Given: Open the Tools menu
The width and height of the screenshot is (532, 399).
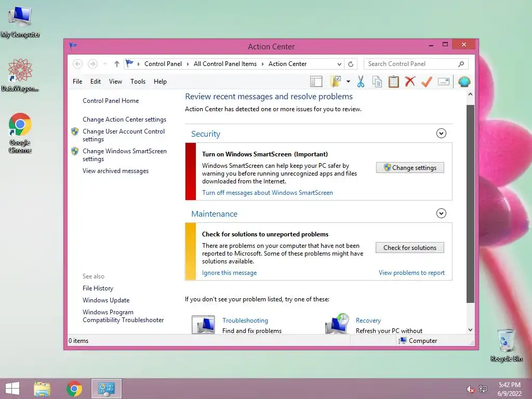Looking at the screenshot, I should [138, 82].
